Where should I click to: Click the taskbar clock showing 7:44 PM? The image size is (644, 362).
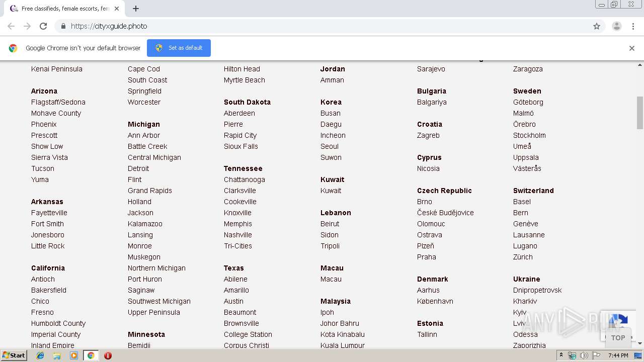point(618,355)
